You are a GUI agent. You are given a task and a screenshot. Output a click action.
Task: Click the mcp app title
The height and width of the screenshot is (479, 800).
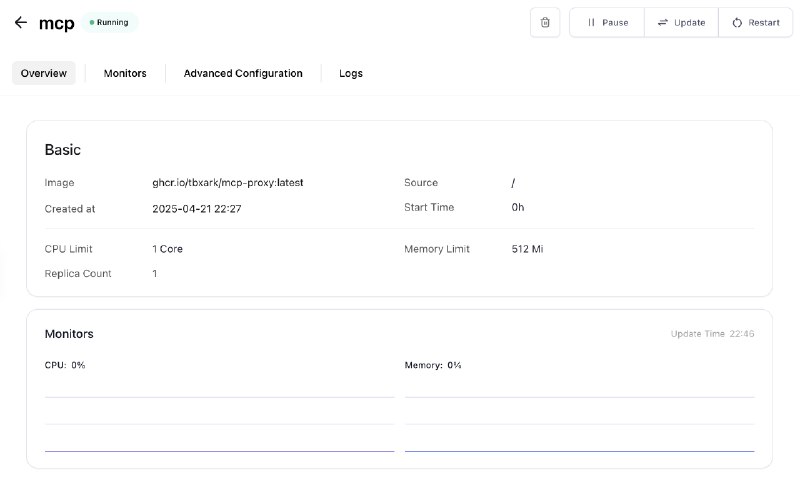(56, 23)
